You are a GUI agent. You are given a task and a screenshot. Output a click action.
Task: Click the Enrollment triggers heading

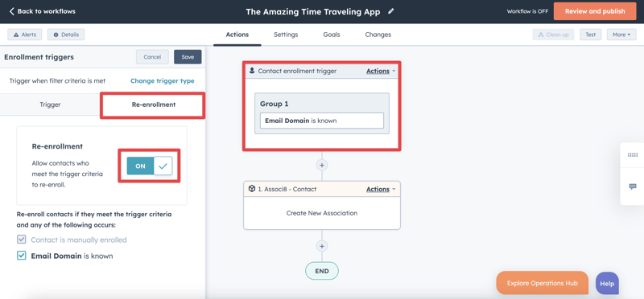point(39,57)
